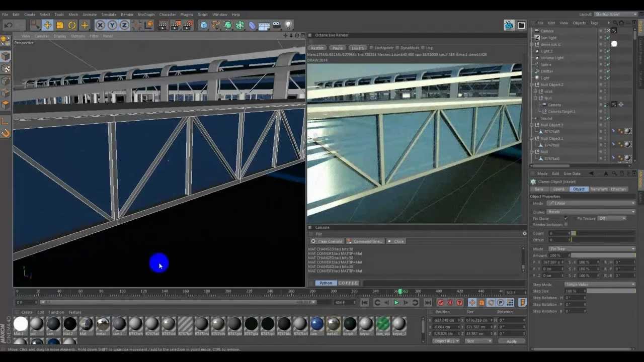This screenshot has height=362, width=644.
Task: Open the spline pen tool icon
Action: (x=216, y=25)
